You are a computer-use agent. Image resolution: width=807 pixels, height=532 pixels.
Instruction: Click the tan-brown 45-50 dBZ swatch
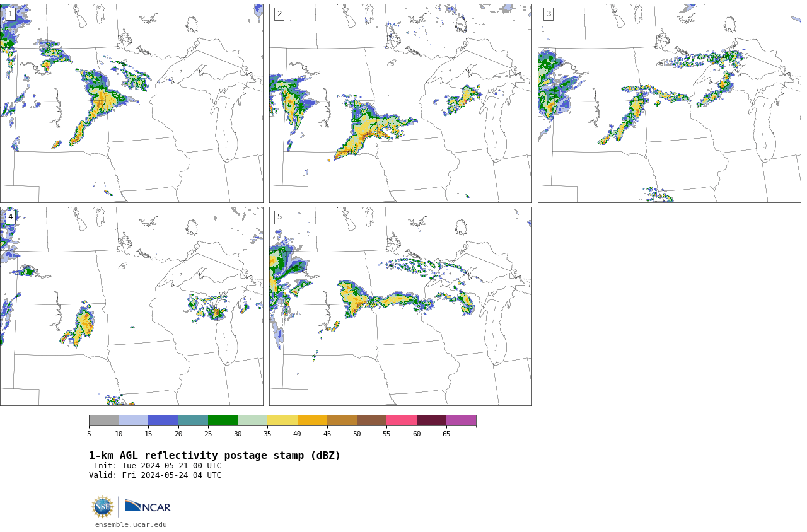point(342,420)
